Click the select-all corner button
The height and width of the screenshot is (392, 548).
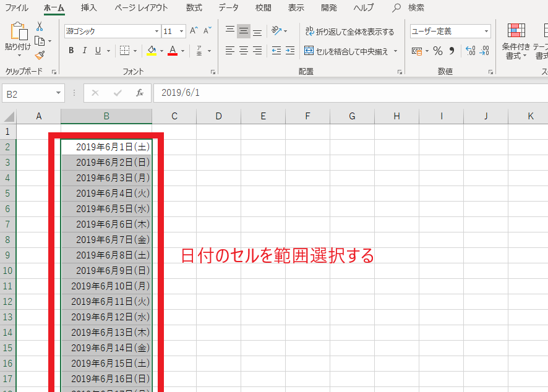tap(9, 116)
